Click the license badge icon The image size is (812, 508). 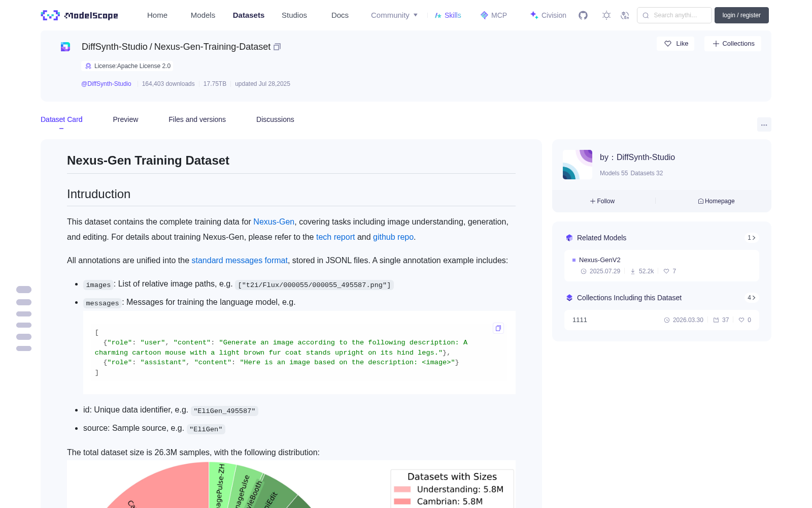pyautogui.click(x=88, y=66)
